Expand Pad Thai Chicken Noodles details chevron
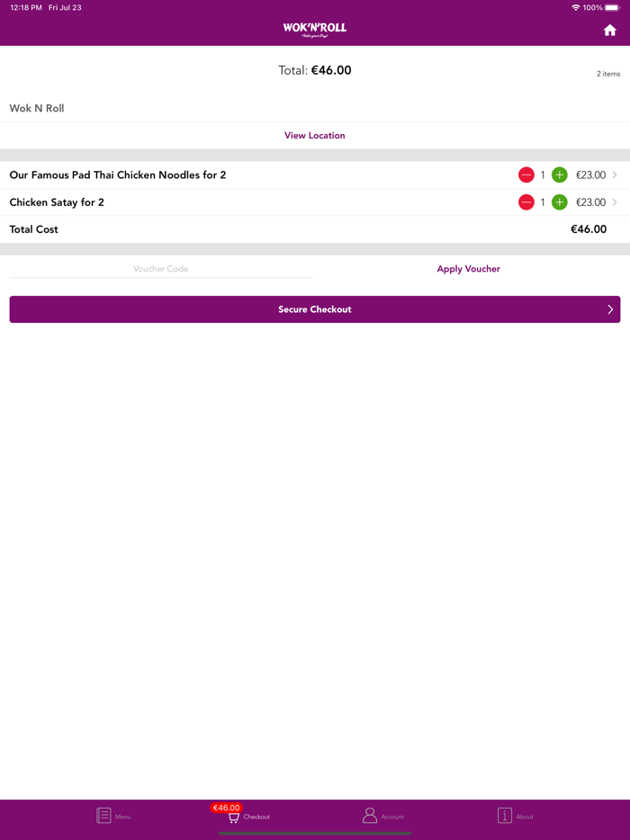Screen dimensions: 630x840 615,175
